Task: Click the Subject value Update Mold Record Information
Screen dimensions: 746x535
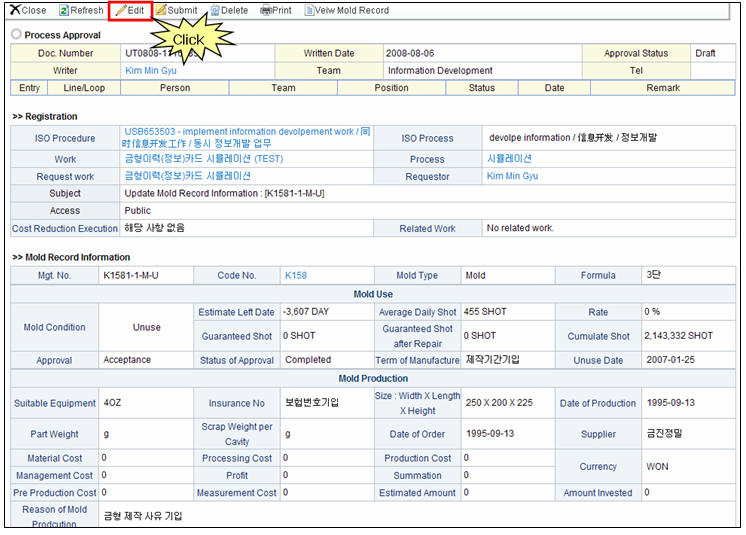Action: coord(224,193)
